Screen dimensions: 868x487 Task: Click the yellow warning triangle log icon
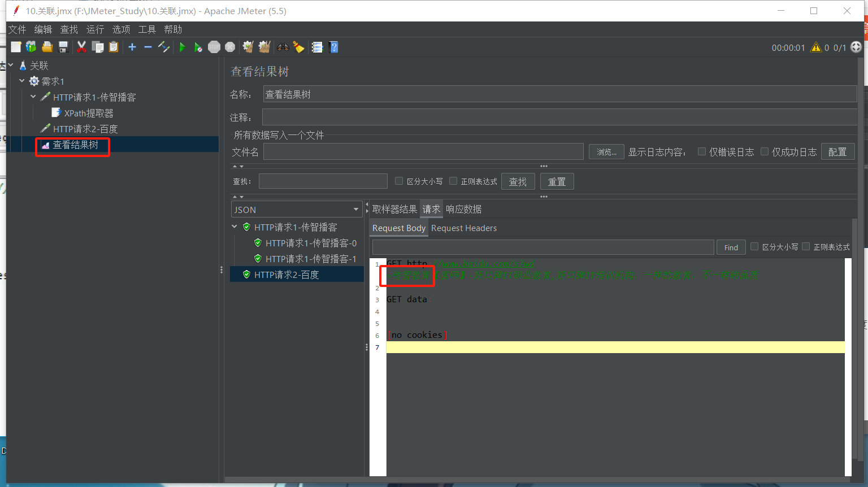coord(816,47)
